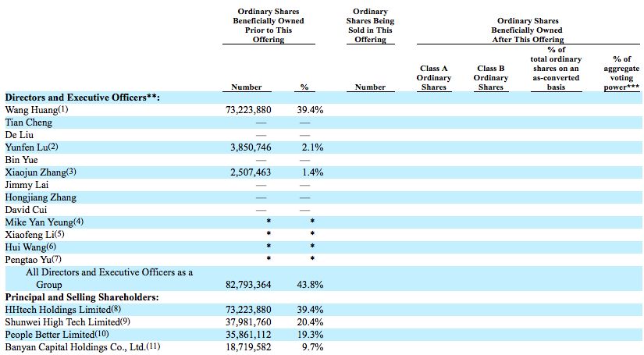The image size is (644, 355).
Task: Click 'Directors and Executive Officers**:' heading
Action: 82,98
